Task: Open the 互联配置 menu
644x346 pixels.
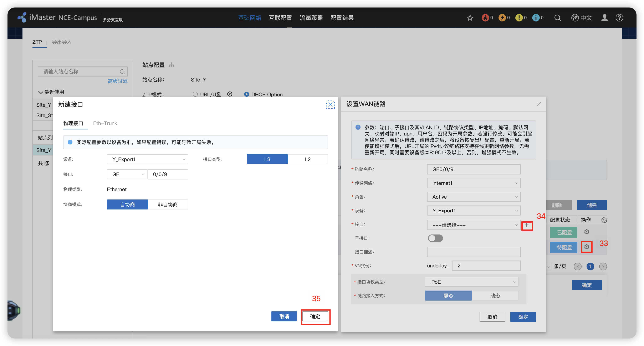Action: coord(280,18)
